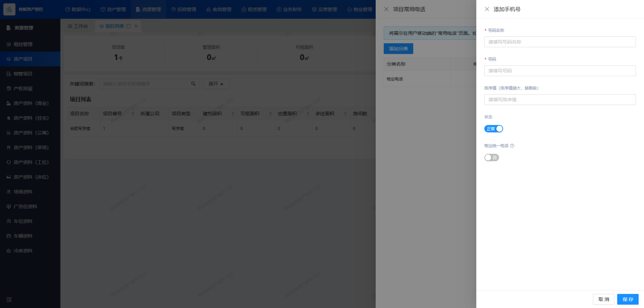Click the help icon beside 物业统一电话
The image size is (644, 308).
click(512, 146)
